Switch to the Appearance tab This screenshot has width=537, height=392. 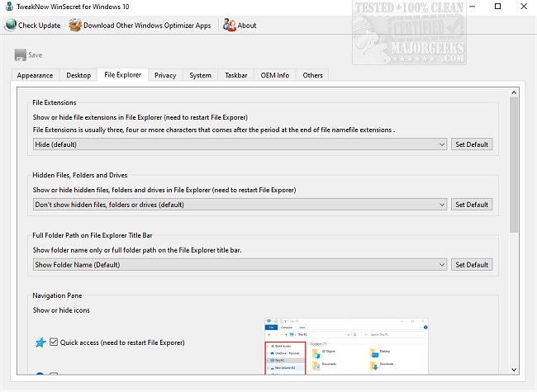coord(35,75)
